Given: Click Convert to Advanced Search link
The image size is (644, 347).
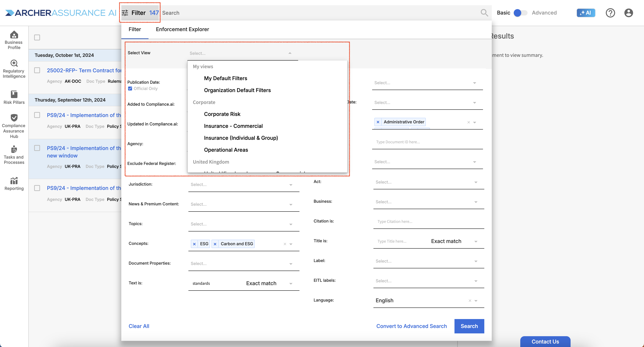Looking at the screenshot, I should coord(411,326).
